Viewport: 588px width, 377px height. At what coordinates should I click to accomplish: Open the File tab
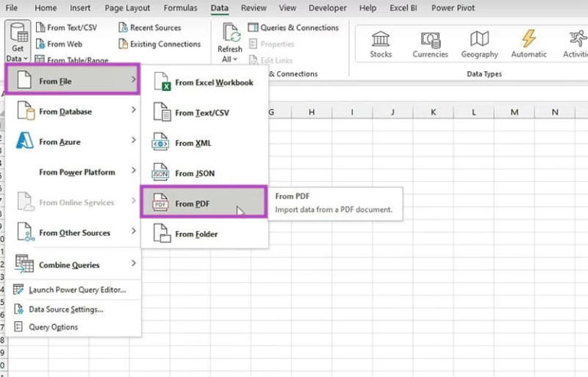[x=11, y=8]
